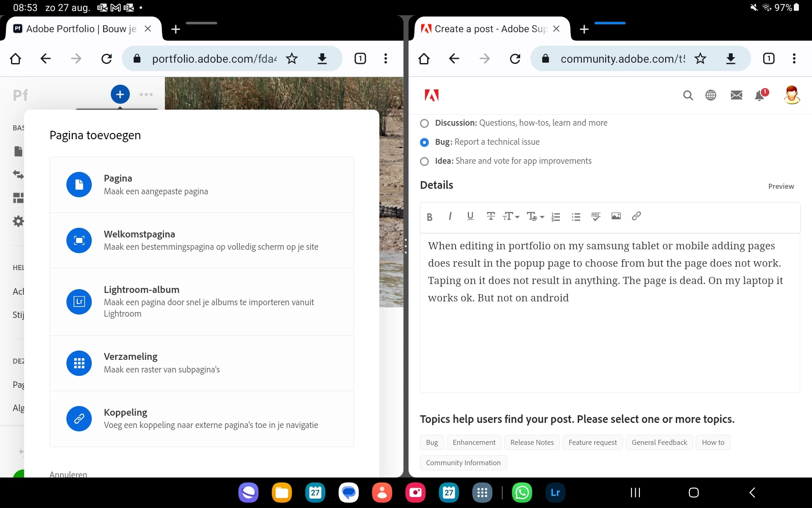Open the font size dropdown
Viewport: 812px width, 508px height.
pos(511,217)
